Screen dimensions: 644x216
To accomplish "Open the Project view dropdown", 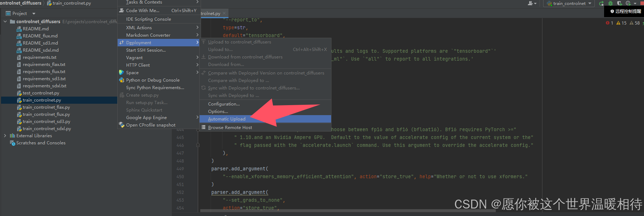I will point(34,14).
